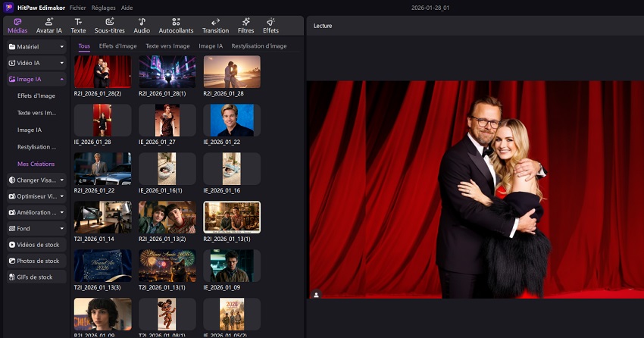The width and height of the screenshot is (644, 338).
Task: Expand the Vidéo IA dropdown arrow
Action: point(61,63)
